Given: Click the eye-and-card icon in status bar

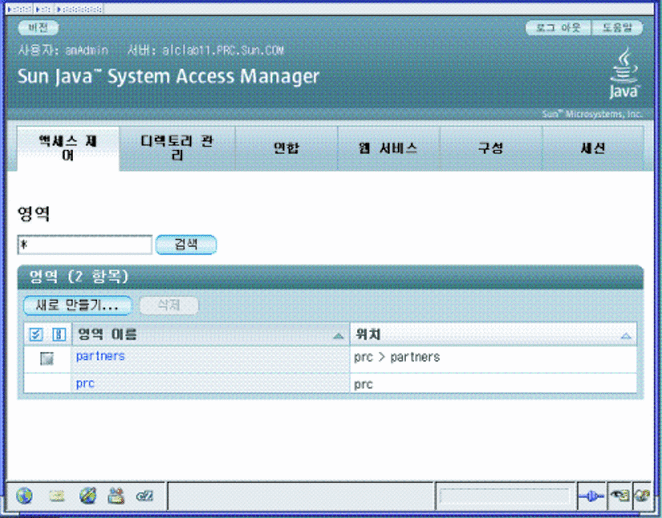Looking at the screenshot, I should pos(620,495).
